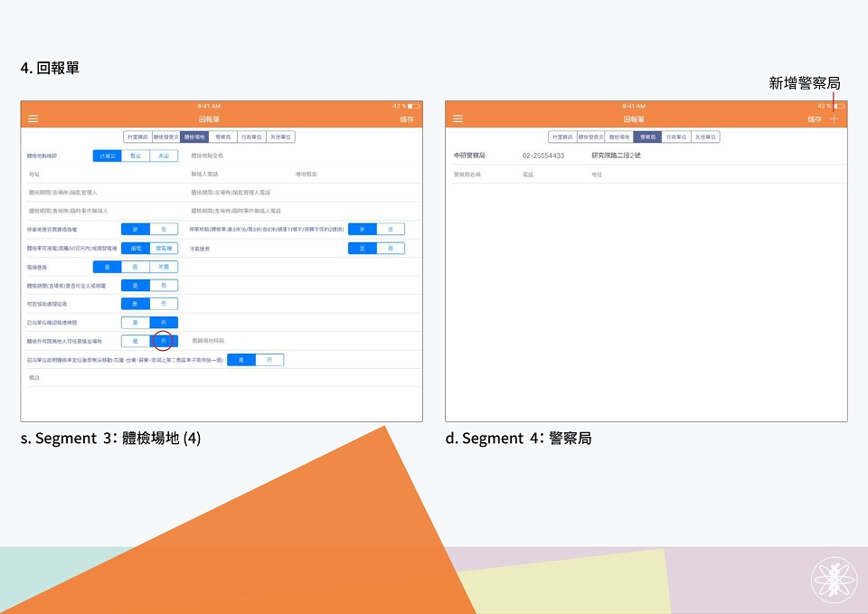The image size is (868, 614).
Task: Tap the plus icon to add a police station
Action: [x=835, y=119]
